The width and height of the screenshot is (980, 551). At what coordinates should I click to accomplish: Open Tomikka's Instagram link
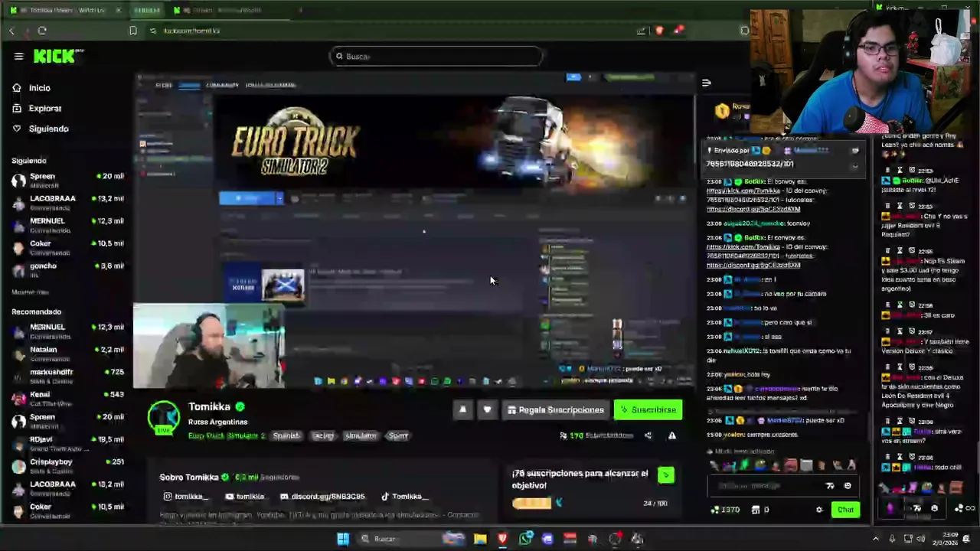(185, 497)
